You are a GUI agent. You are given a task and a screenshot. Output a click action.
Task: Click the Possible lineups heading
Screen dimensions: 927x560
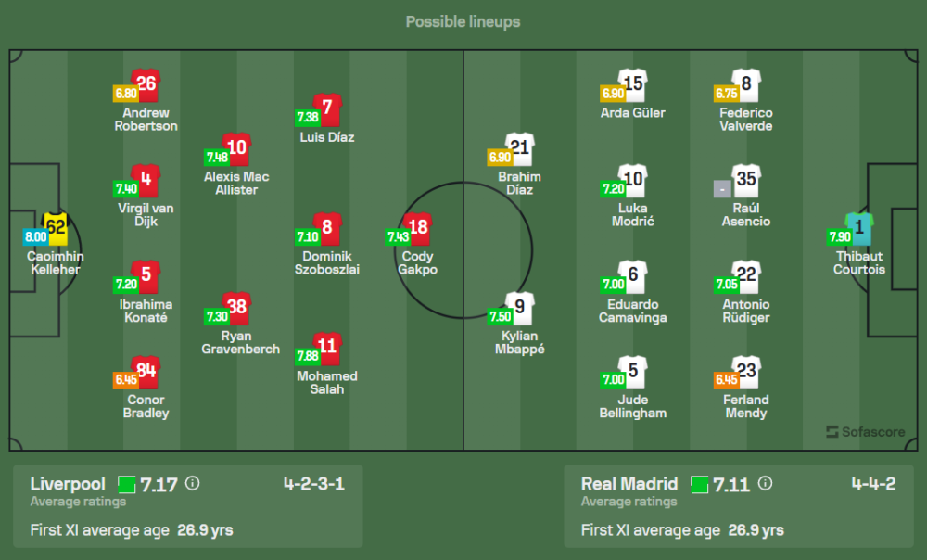[x=463, y=21]
